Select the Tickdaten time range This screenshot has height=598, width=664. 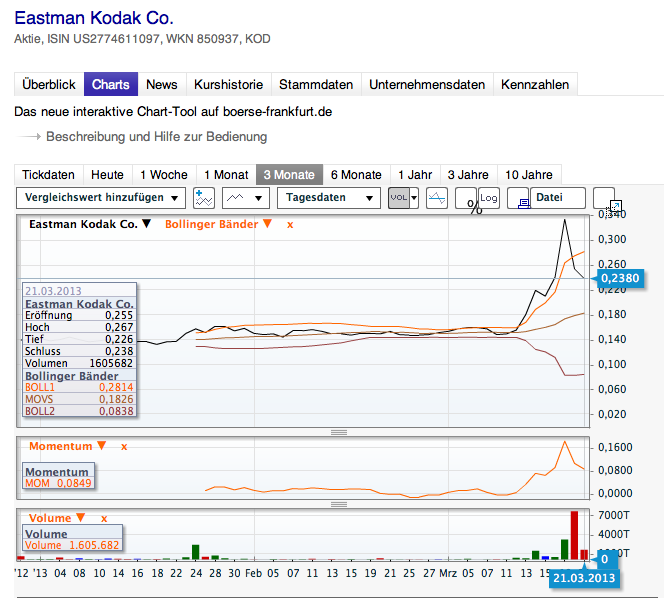tap(49, 174)
